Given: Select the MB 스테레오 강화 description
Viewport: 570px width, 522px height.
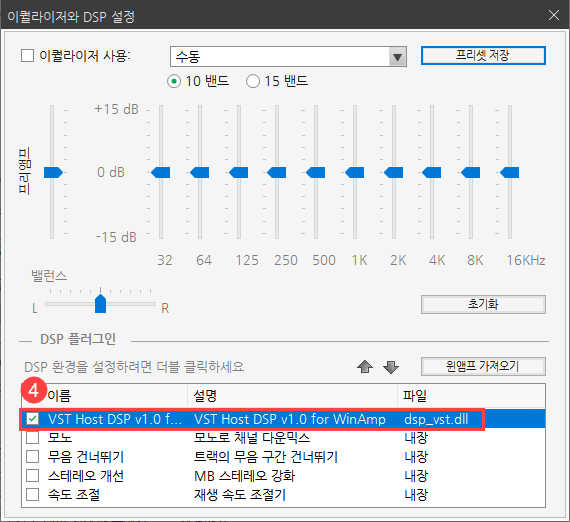Looking at the screenshot, I should point(244,475).
